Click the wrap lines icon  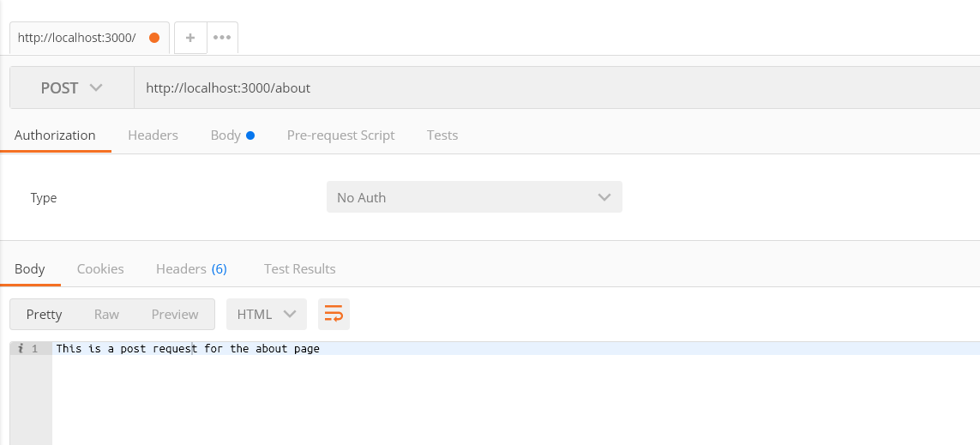click(x=334, y=314)
